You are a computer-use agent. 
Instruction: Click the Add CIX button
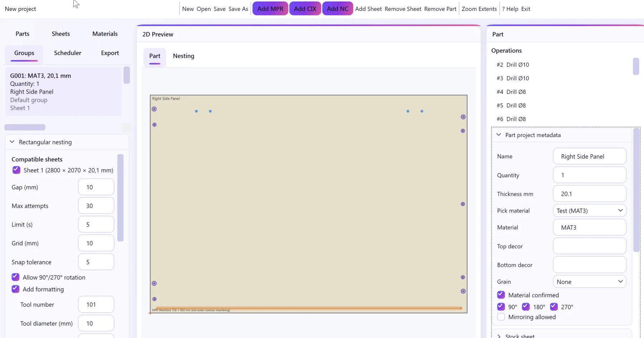click(305, 9)
